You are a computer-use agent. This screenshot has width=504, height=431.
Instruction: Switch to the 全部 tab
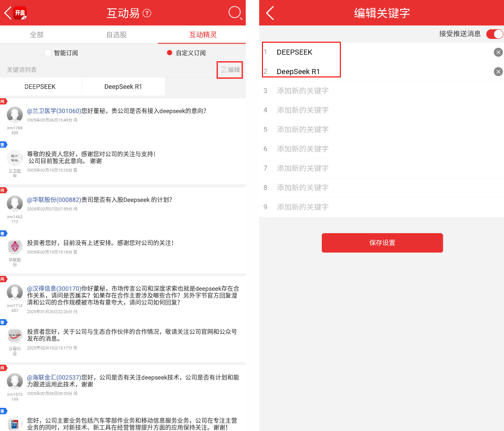click(x=37, y=35)
